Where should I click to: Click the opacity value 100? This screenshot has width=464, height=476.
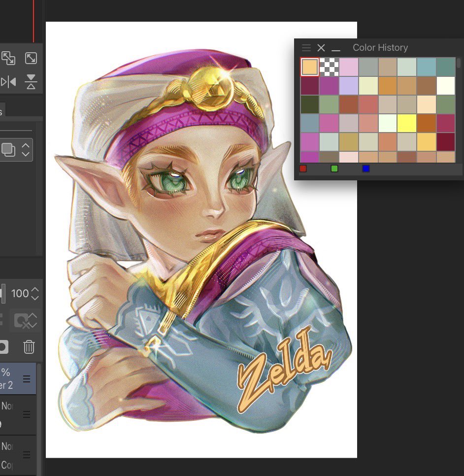coord(20,294)
